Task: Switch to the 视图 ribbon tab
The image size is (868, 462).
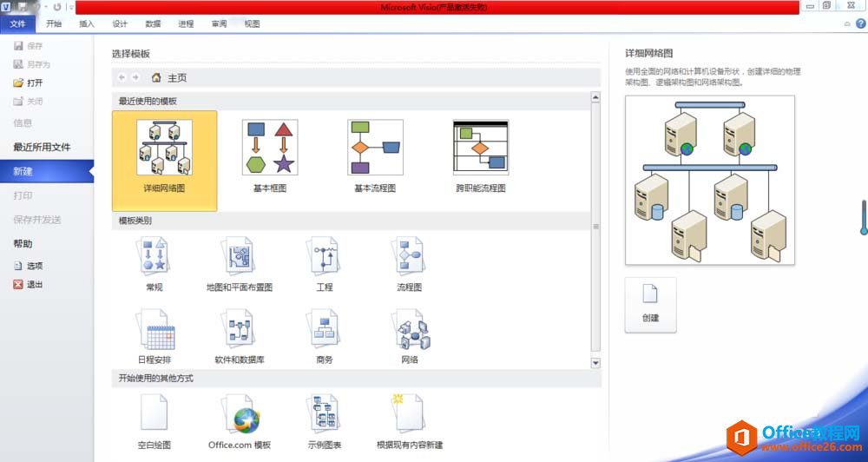Action: [253, 23]
